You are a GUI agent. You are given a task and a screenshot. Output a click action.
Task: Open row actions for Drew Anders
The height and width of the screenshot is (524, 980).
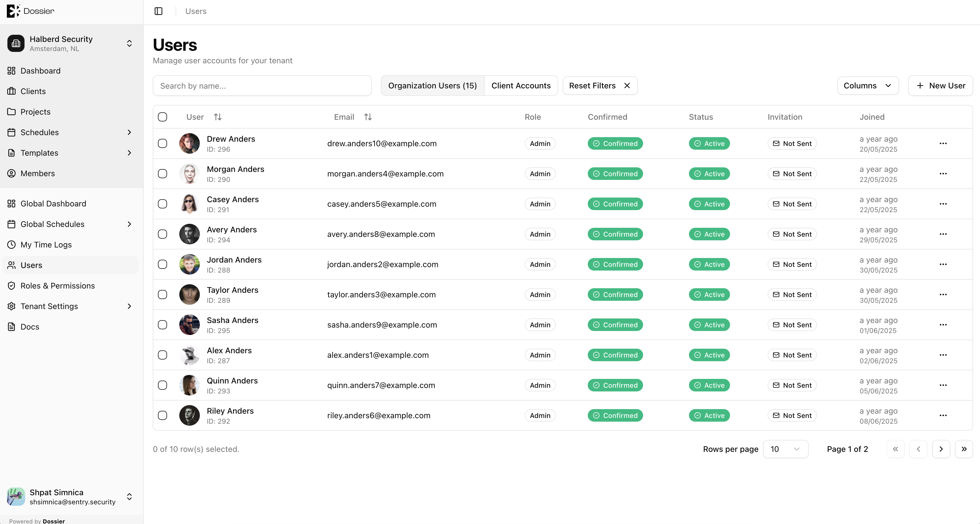click(943, 143)
